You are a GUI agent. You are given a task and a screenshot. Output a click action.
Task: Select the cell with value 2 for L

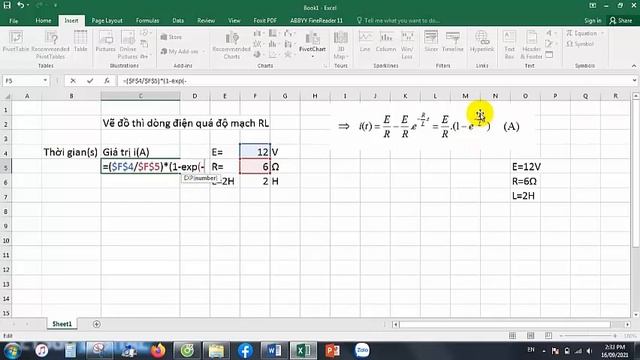tap(255, 181)
